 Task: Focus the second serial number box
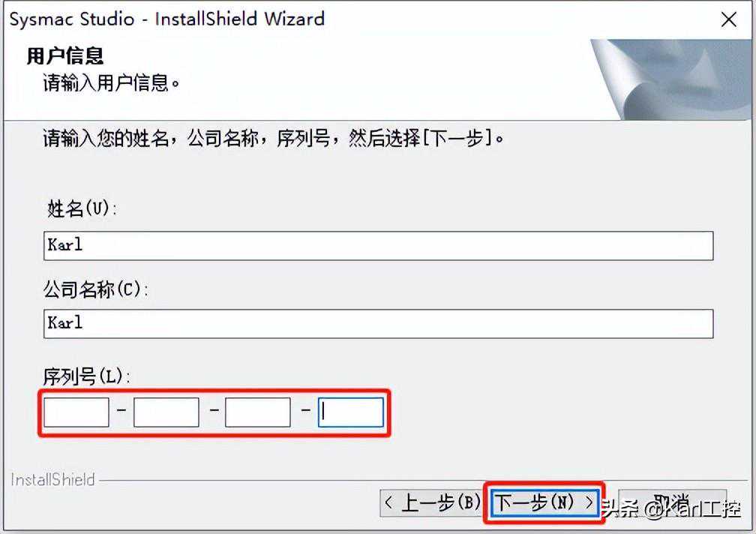[166, 412]
